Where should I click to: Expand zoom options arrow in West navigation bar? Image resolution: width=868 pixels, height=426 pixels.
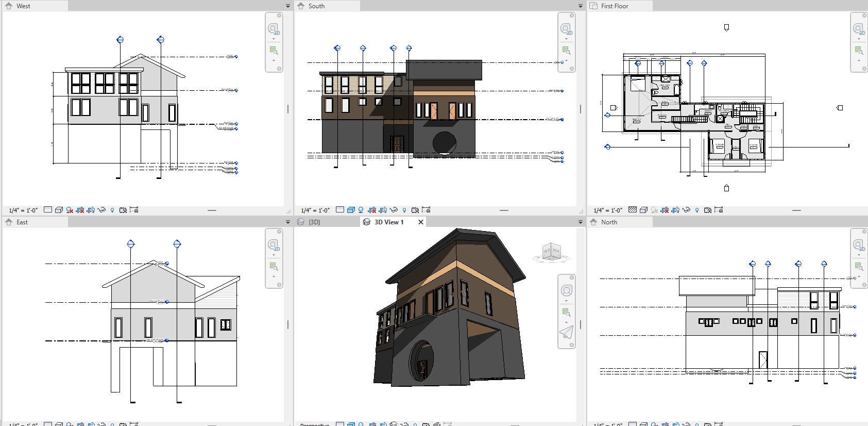[274, 61]
